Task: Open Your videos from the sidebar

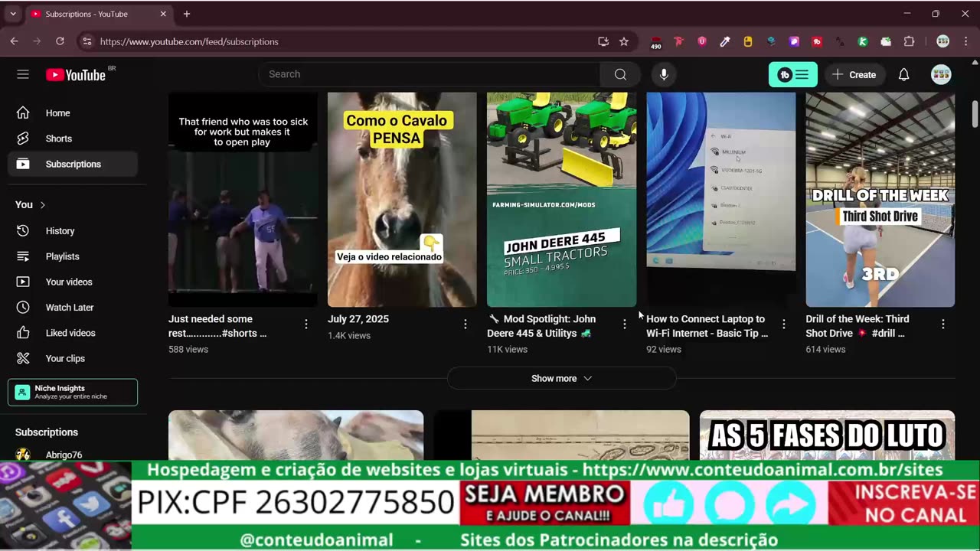Action: [x=73, y=282]
